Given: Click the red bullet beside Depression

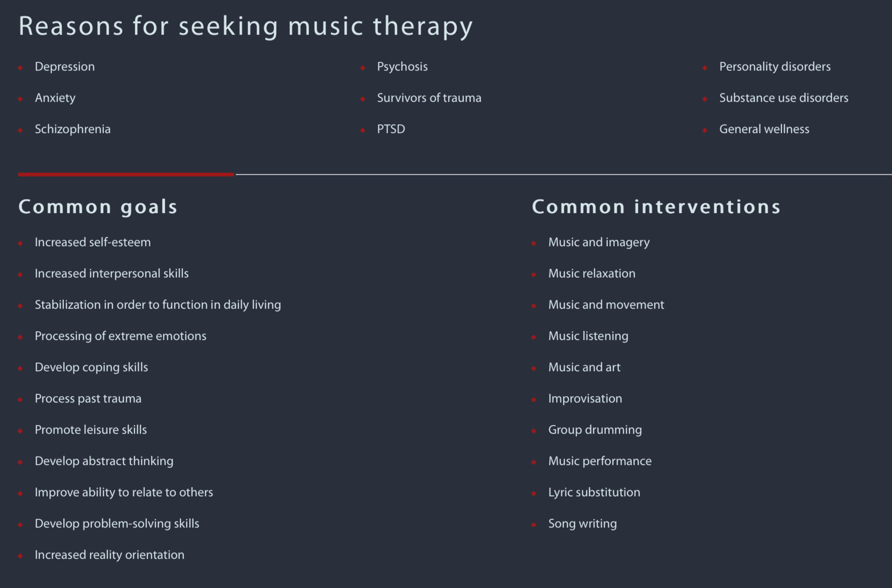Looking at the screenshot, I should [20, 68].
